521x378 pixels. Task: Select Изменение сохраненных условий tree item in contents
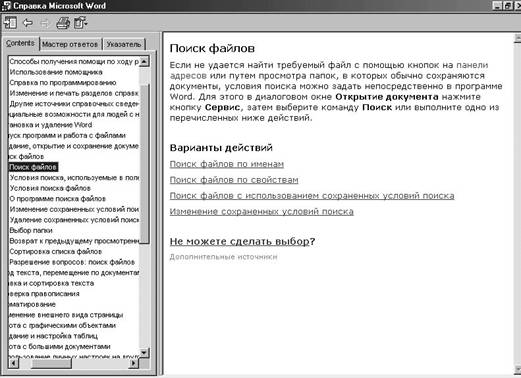[x=74, y=209]
